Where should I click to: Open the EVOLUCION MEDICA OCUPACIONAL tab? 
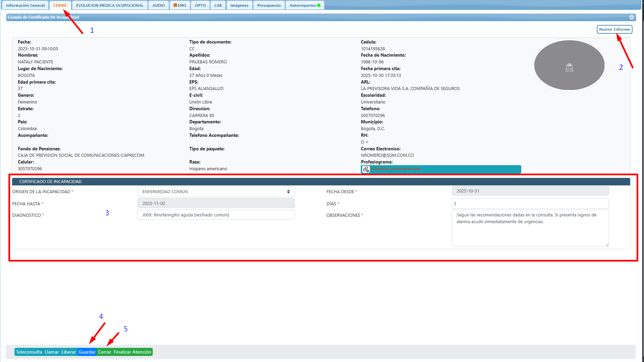tap(110, 5)
